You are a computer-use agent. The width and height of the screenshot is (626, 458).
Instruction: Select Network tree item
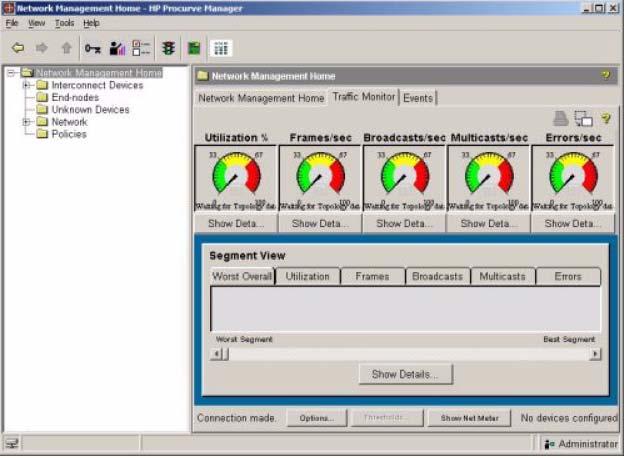tap(69, 122)
